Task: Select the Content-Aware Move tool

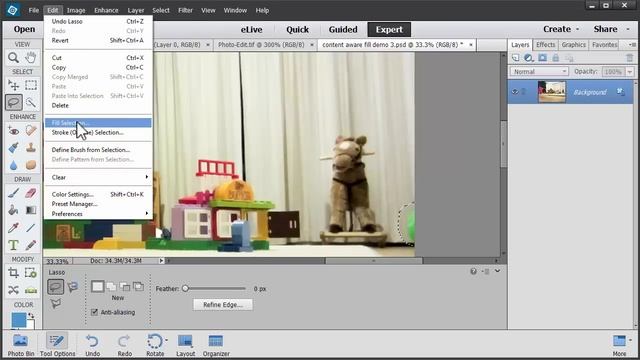Action: tap(13, 290)
